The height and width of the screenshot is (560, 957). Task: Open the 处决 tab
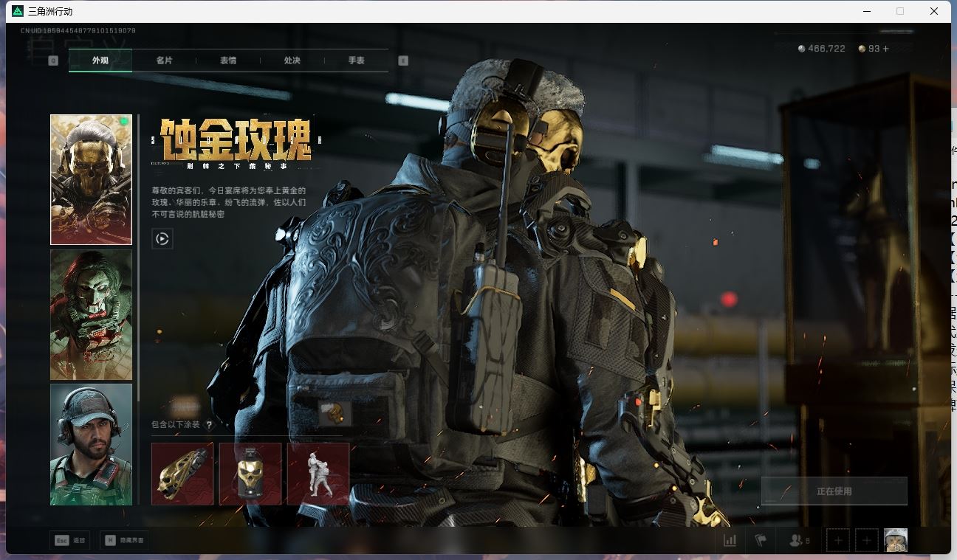292,61
